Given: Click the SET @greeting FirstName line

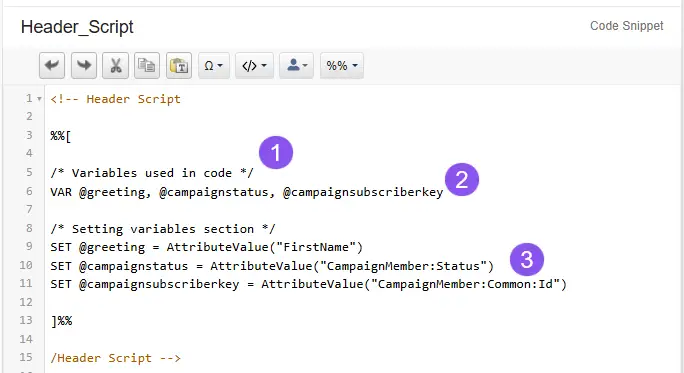Looking at the screenshot, I should 207,247.
